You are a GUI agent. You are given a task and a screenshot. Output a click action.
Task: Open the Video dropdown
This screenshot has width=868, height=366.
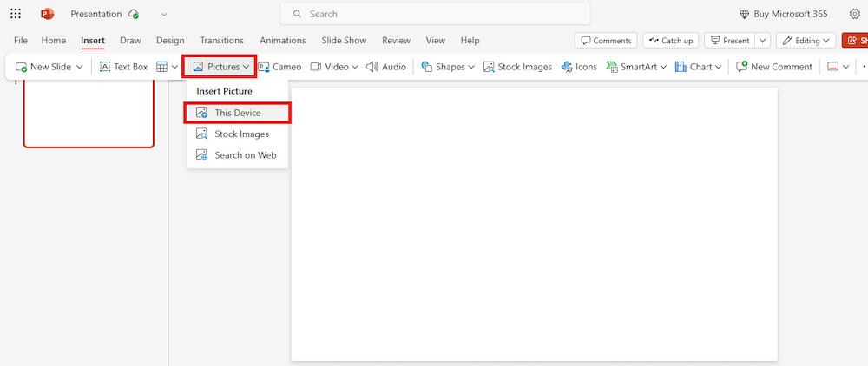point(334,67)
